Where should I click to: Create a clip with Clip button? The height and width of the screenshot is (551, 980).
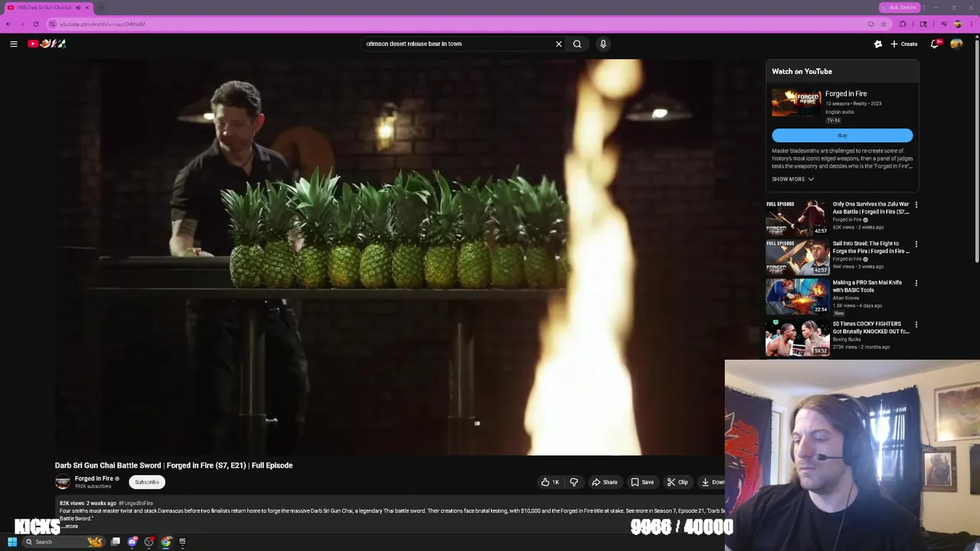click(678, 482)
